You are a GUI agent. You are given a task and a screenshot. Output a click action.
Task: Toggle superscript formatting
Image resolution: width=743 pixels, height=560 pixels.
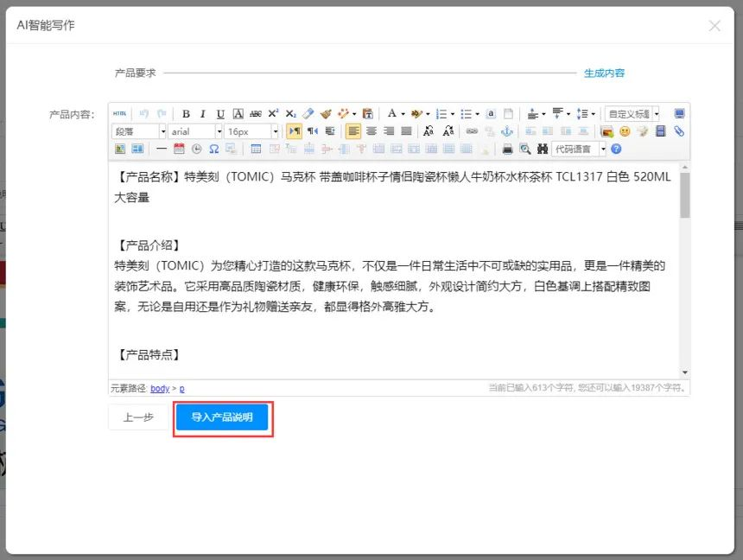(273, 114)
